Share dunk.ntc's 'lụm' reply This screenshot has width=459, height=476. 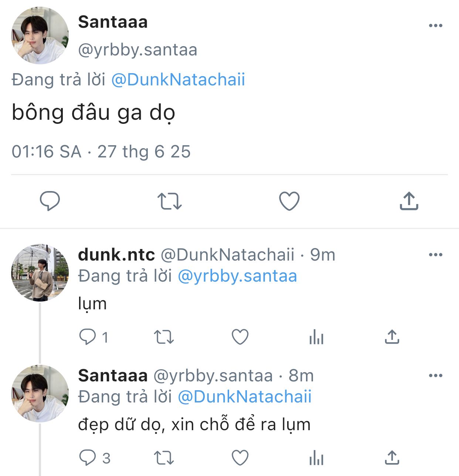pos(392,337)
